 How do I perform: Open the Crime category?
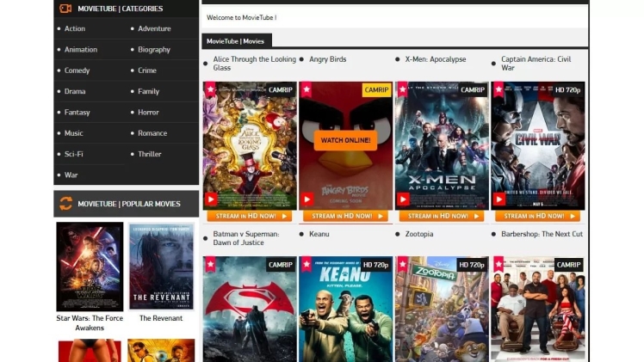(x=147, y=71)
